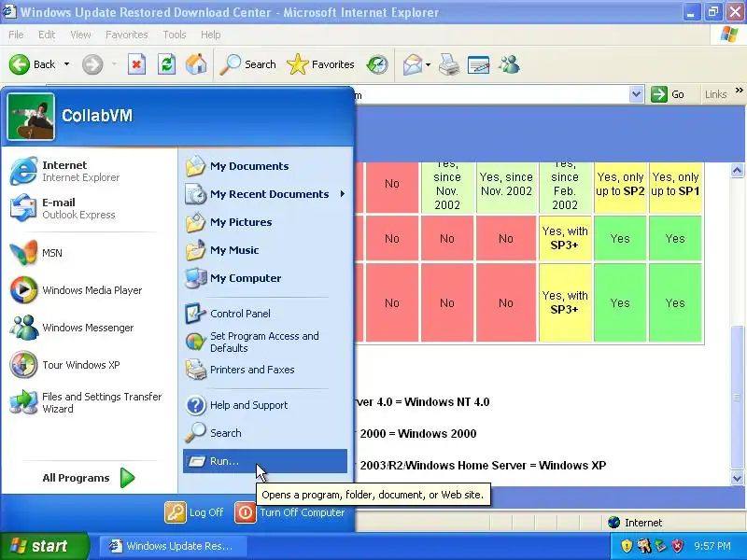Click Turn Off Computer button
The height and width of the screenshot is (560, 747).
point(290,512)
